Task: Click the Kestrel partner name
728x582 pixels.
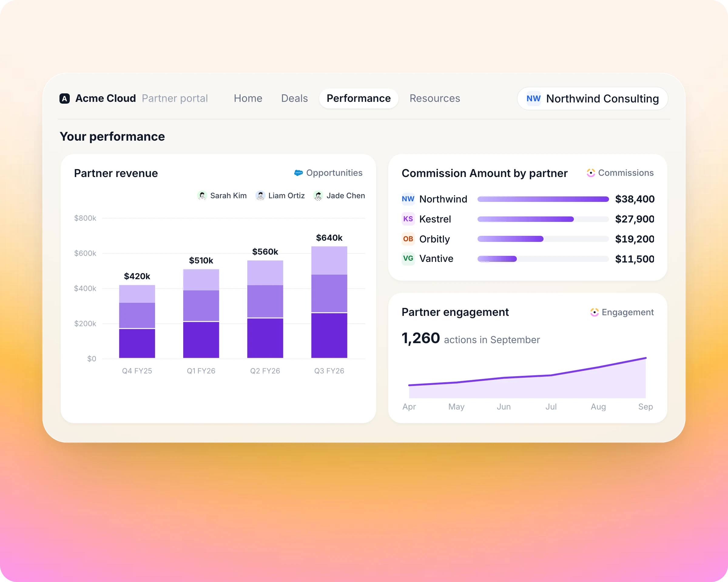Action: (x=435, y=219)
